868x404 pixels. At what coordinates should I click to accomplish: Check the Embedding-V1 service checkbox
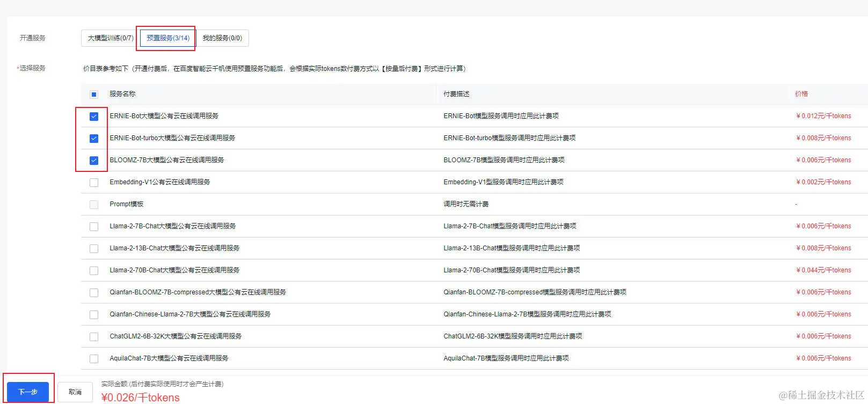coord(94,183)
